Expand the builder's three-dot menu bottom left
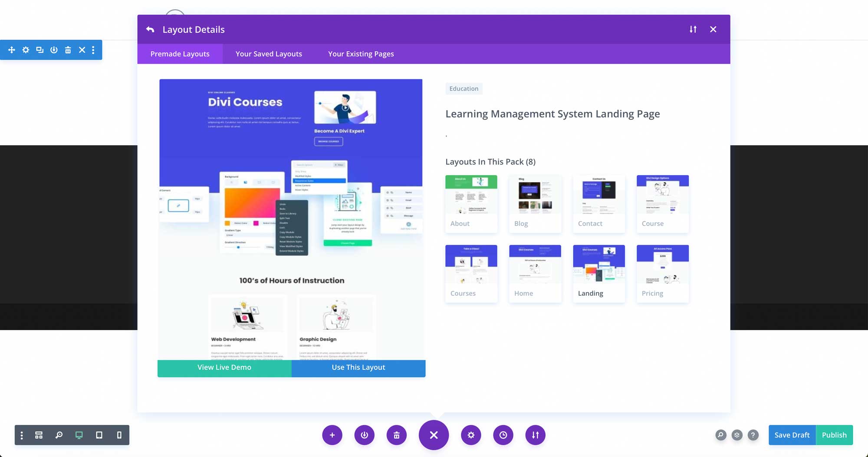The width and height of the screenshot is (868, 457). [22, 435]
